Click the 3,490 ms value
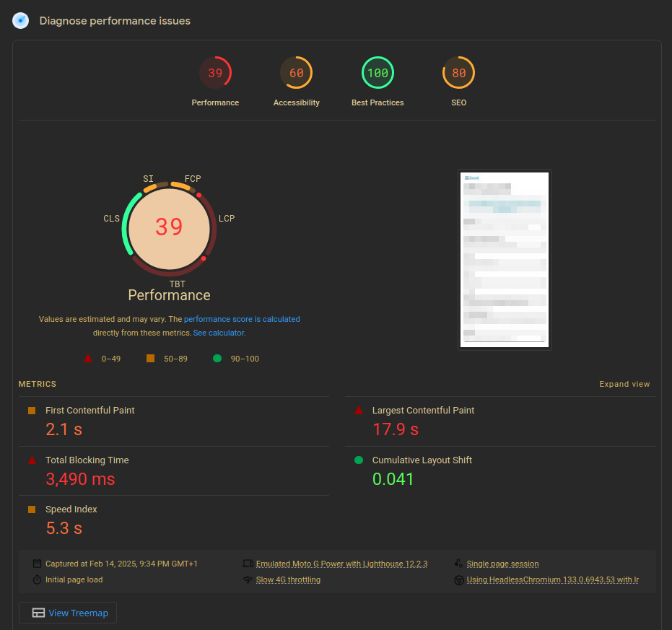Screen dimensions: 672x630 81,479
